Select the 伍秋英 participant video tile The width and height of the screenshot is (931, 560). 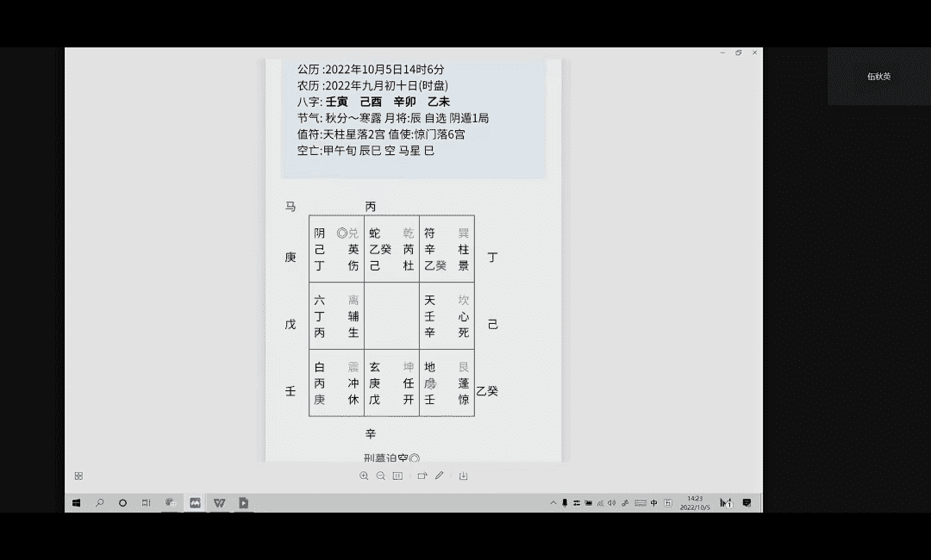(x=878, y=77)
